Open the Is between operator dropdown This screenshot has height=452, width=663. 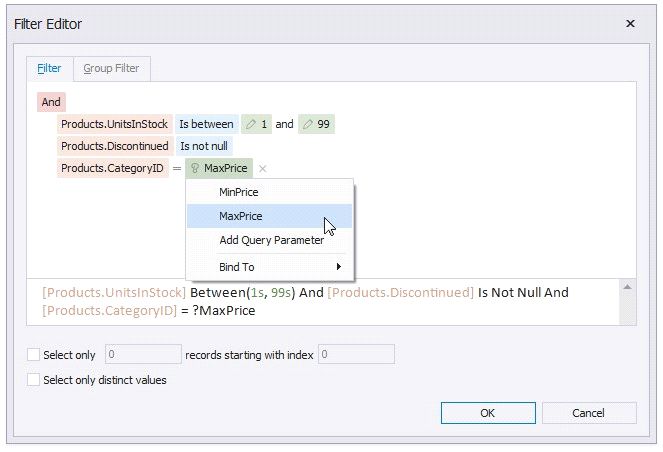tap(206, 125)
